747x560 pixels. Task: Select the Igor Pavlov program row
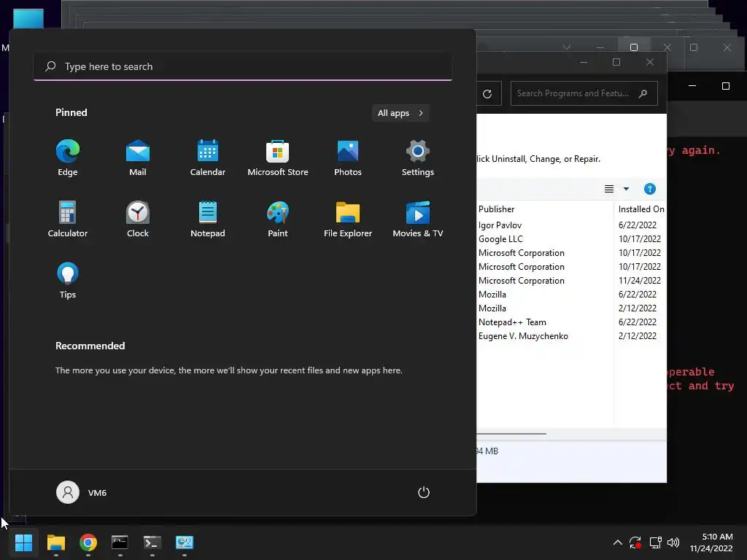(x=571, y=225)
